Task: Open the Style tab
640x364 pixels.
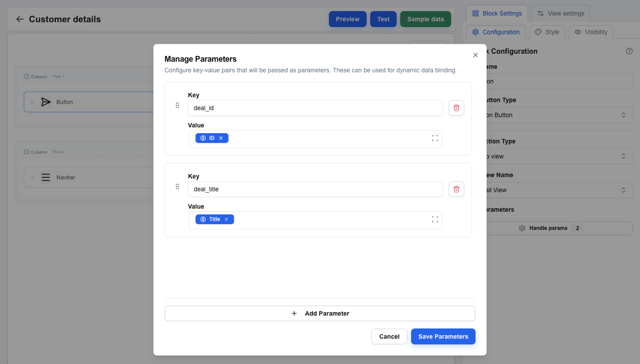Action: (x=547, y=32)
